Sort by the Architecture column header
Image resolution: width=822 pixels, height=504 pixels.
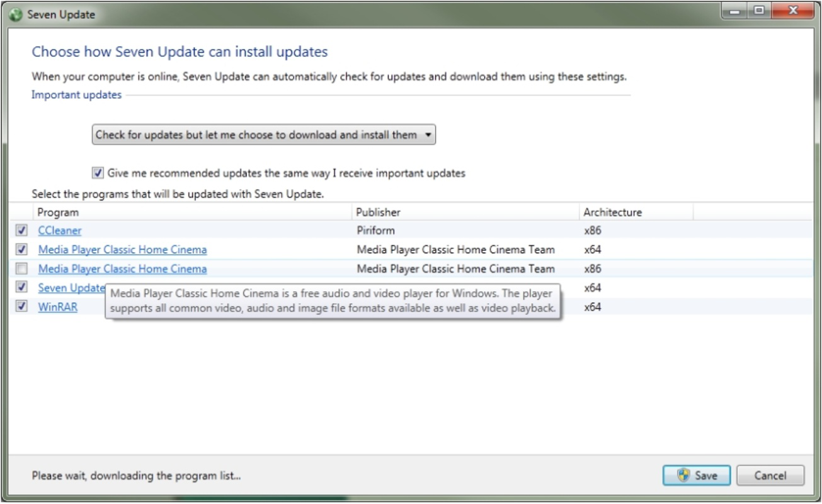pos(636,212)
